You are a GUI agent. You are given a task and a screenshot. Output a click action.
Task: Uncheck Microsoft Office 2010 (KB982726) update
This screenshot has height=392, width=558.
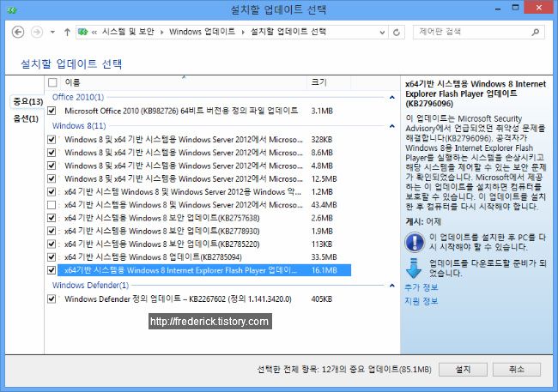52,111
